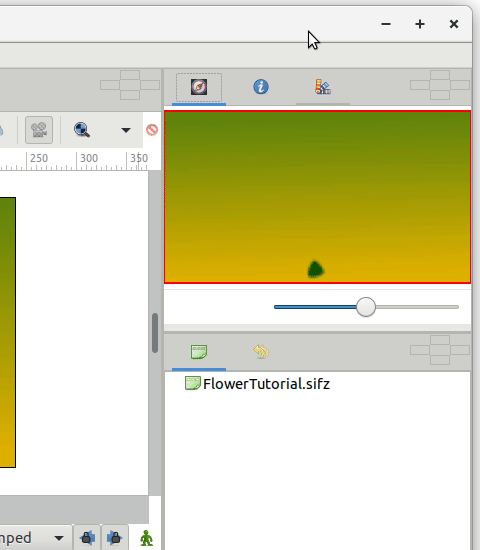Open the Canvas Browser green tab

click(199, 352)
